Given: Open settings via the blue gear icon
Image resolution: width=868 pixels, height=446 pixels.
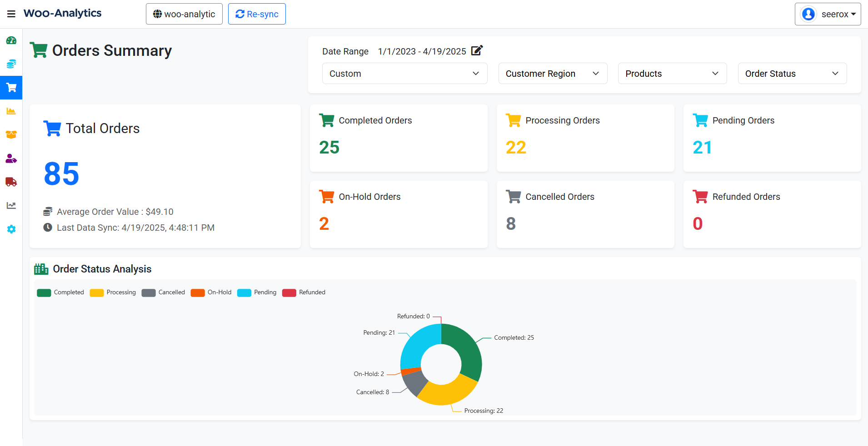Looking at the screenshot, I should click(x=11, y=229).
